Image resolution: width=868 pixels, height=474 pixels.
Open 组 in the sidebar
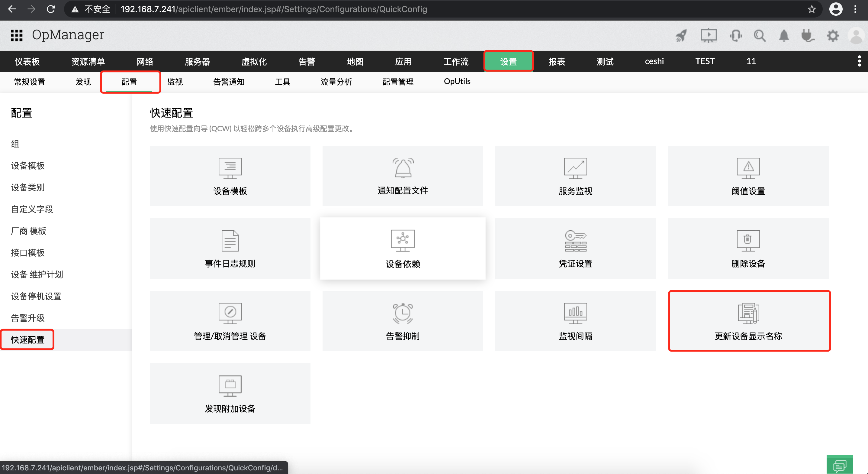[15, 144]
